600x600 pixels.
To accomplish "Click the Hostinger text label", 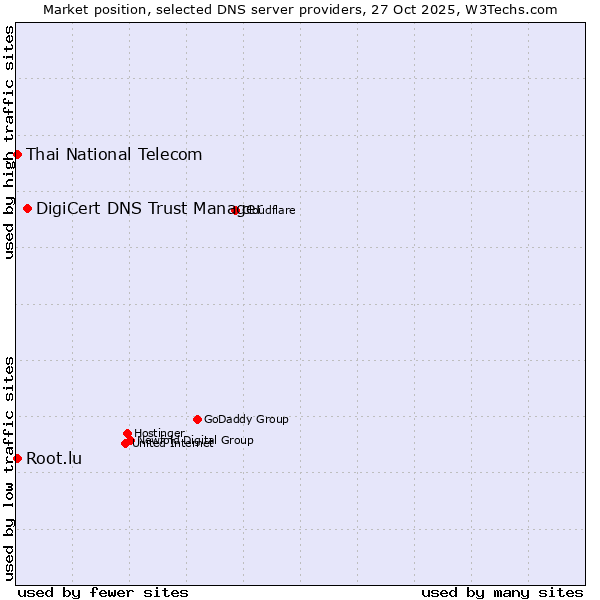I will coord(159,433).
